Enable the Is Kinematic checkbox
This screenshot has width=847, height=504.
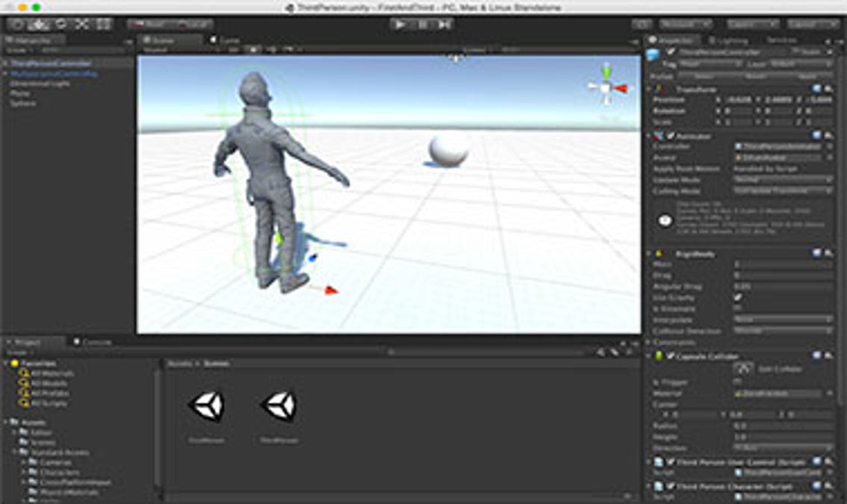(x=738, y=308)
